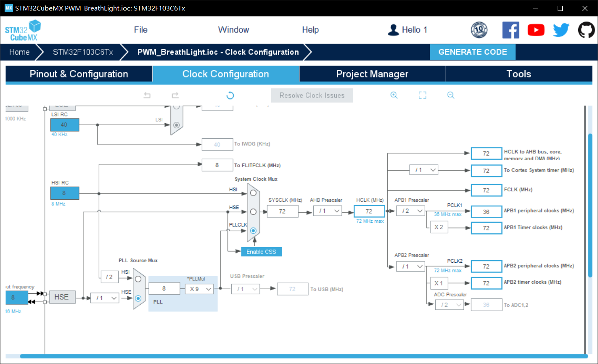This screenshot has width=598, height=364.
Task: Open the ADC Prescaler dropdown
Action: coord(450,305)
